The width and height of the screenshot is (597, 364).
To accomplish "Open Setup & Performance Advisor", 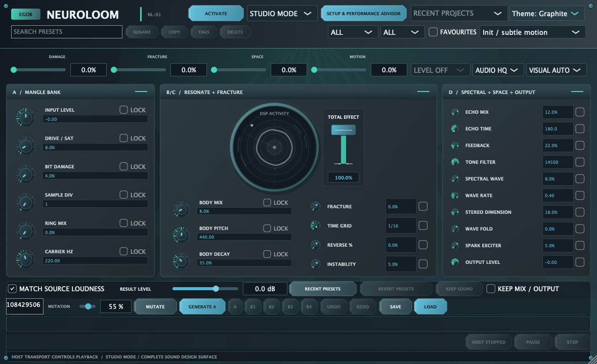I will [x=364, y=13].
